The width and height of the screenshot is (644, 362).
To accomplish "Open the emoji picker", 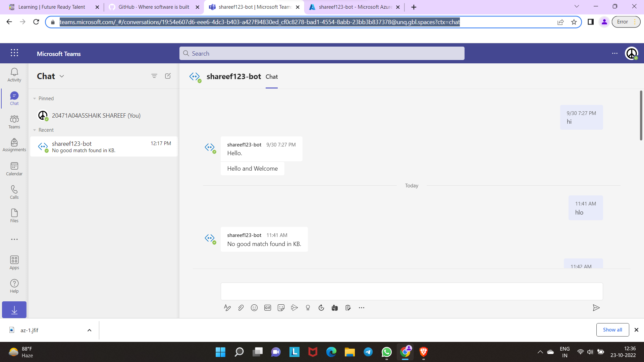I will tap(254, 308).
